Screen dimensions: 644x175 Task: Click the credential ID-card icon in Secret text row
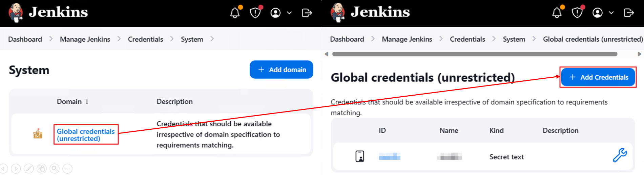(x=360, y=156)
